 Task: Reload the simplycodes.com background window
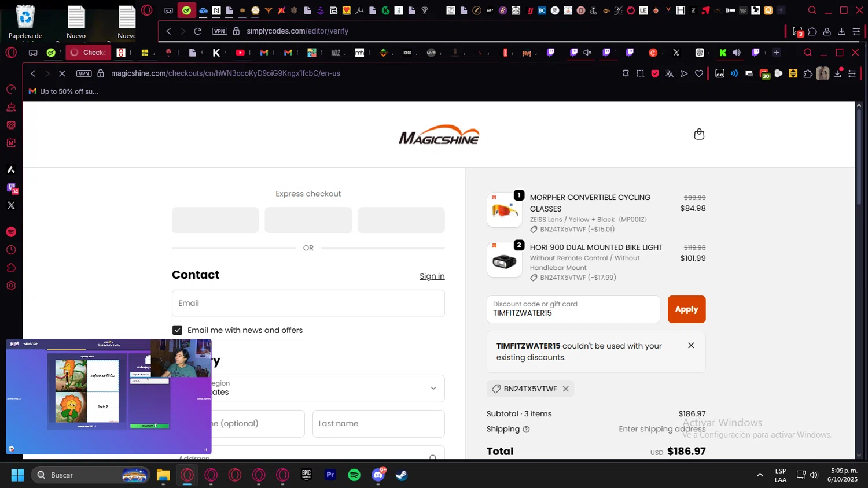pos(198,31)
